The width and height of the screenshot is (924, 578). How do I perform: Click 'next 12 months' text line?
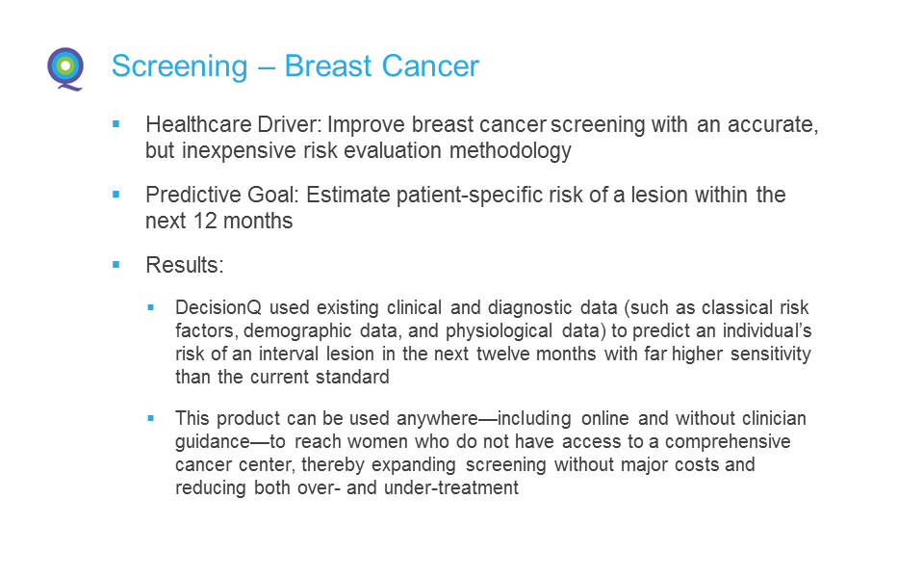click(219, 221)
